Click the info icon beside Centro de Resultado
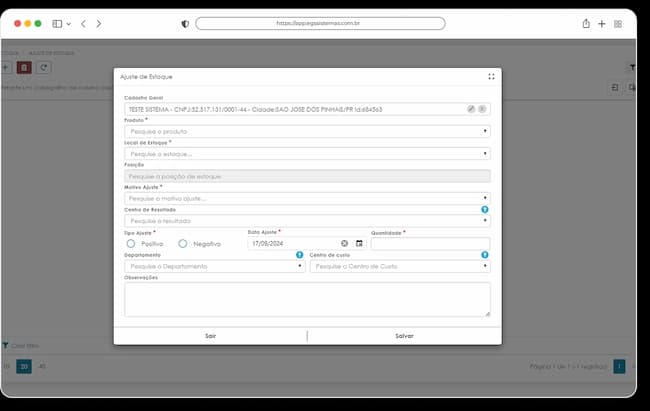 coord(485,209)
